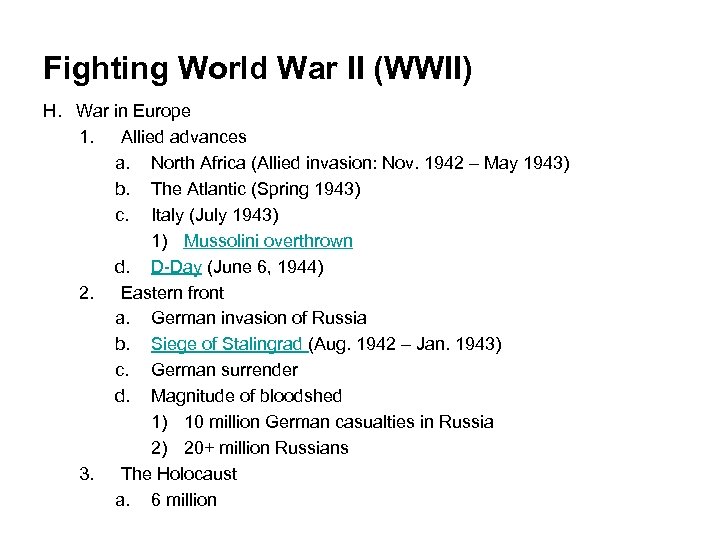Click The Atlantic (Spring 1943) line
Viewport: 720px width, 540px height.
tap(256, 189)
